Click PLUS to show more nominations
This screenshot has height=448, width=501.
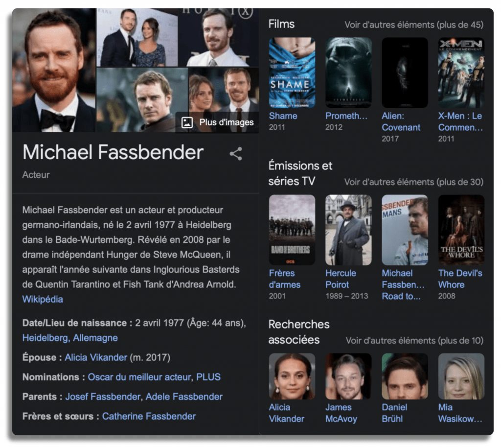coord(208,377)
